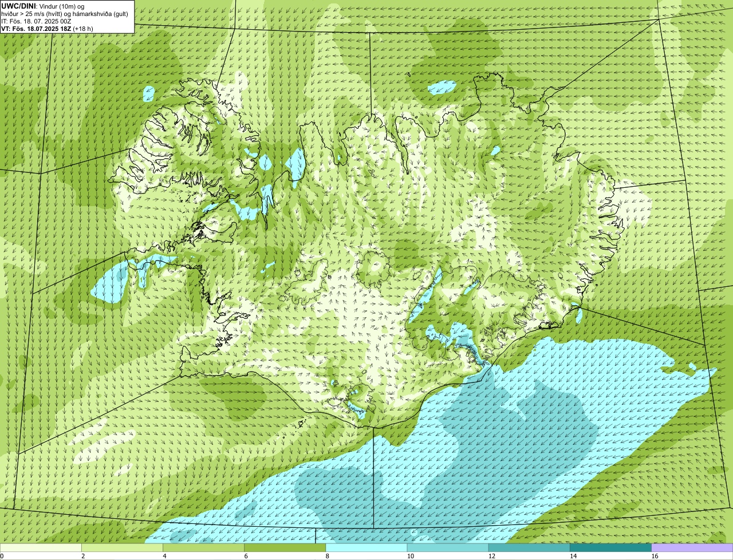Image resolution: width=733 pixels, height=560 pixels.
Task: Click the dark teal 14–16 m/s legend swatch
Action: [x=610, y=548]
